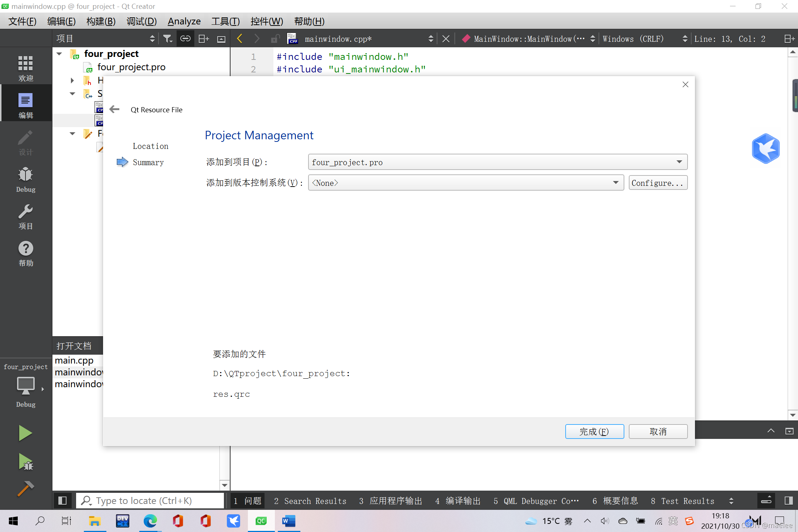Go forward in editor history
Viewport: 798px width, 532px height.
(x=257, y=39)
